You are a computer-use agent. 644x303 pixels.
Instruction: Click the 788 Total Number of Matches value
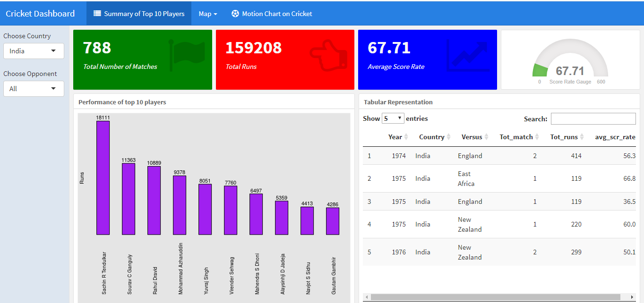click(97, 48)
